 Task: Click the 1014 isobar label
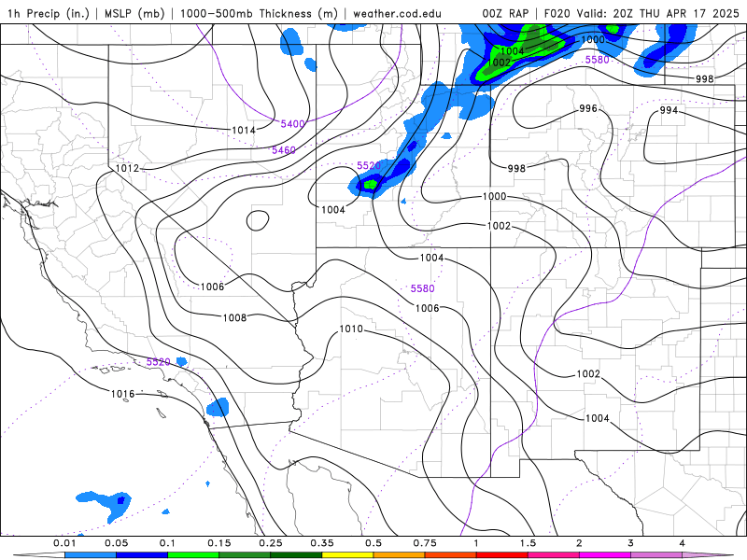pyautogui.click(x=244, y=130)
